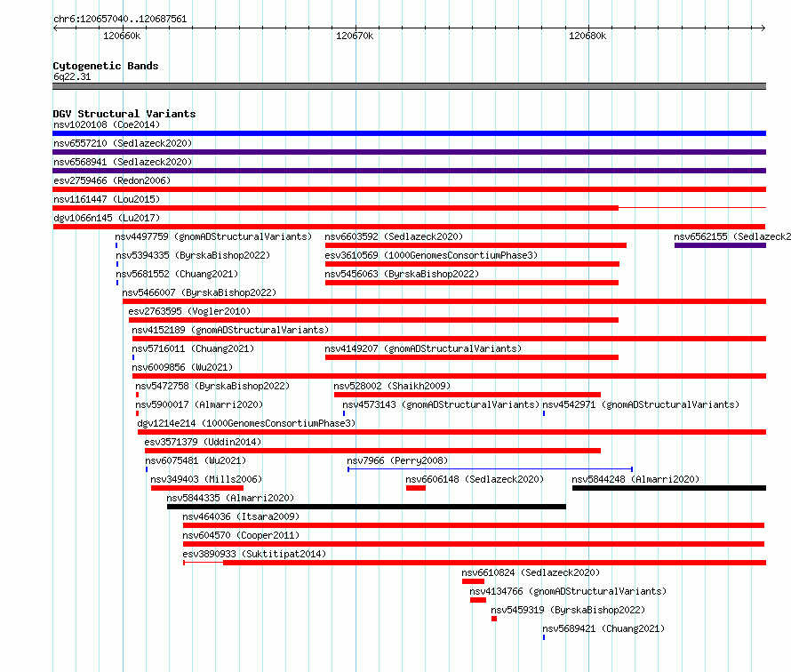This screenshot has width=791, height=672.
Task: Select the blue nsv1020108 variant bar
Action: (x=409, y=133)
